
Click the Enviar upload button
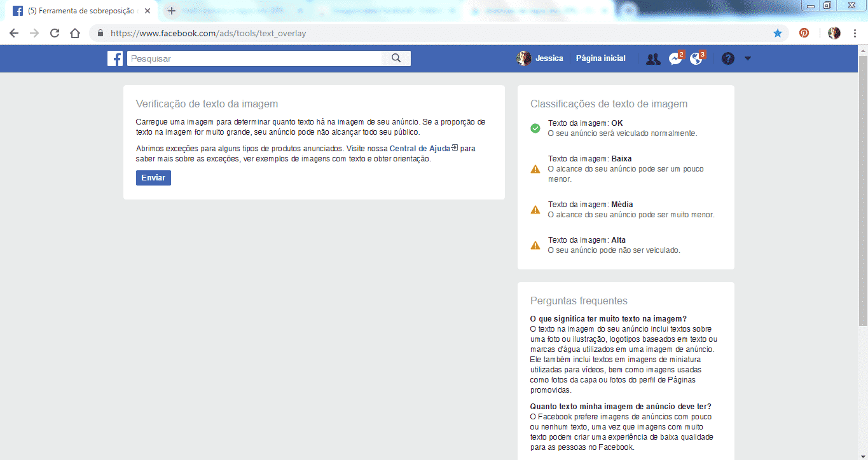click(153, 178)
